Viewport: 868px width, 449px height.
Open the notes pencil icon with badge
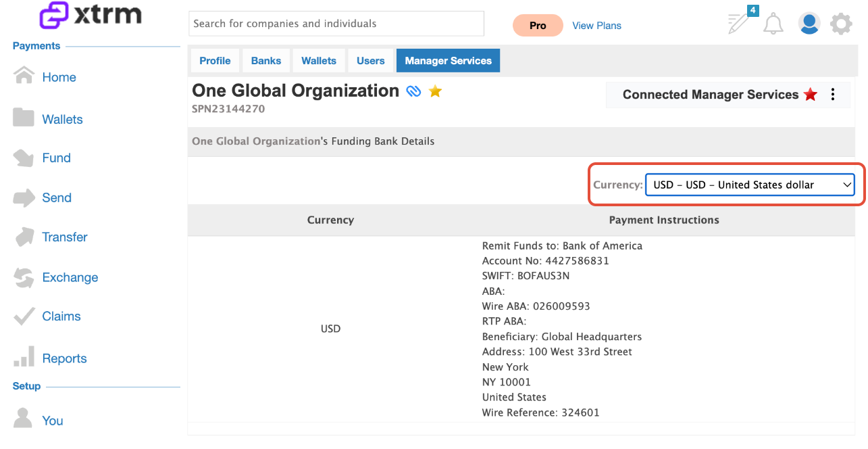coord(738,24)
